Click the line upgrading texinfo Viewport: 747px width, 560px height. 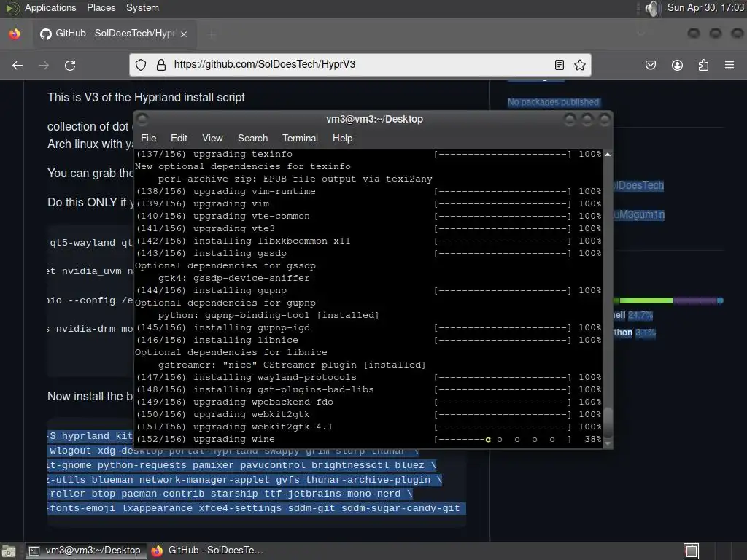coord(368,155)
